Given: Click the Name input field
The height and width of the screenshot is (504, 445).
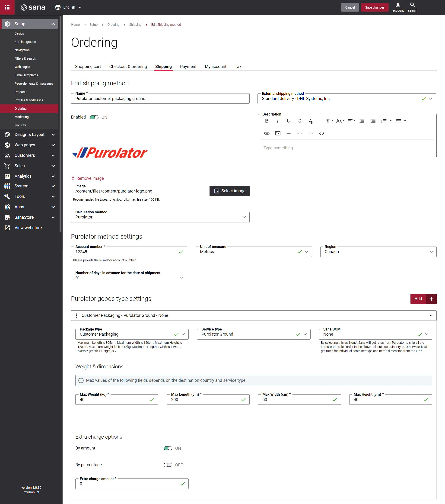Looking at the screenshot, I should point(160,99).
